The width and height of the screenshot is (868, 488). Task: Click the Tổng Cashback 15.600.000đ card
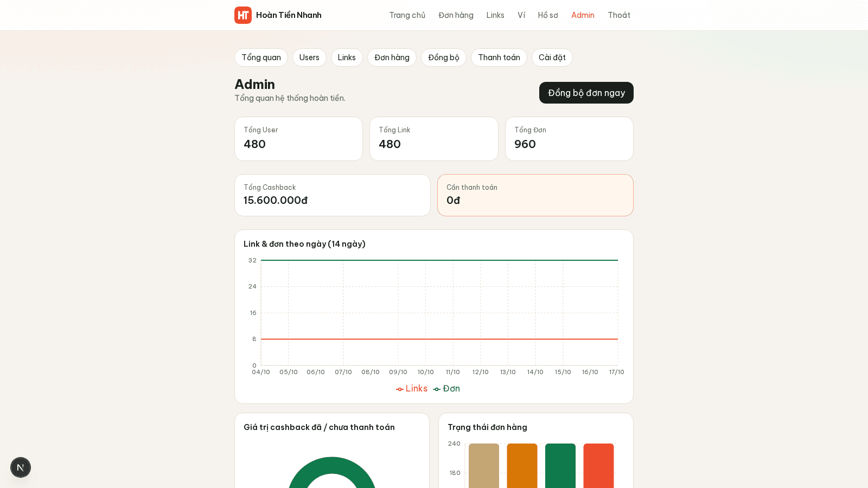(x=333, y=195)
